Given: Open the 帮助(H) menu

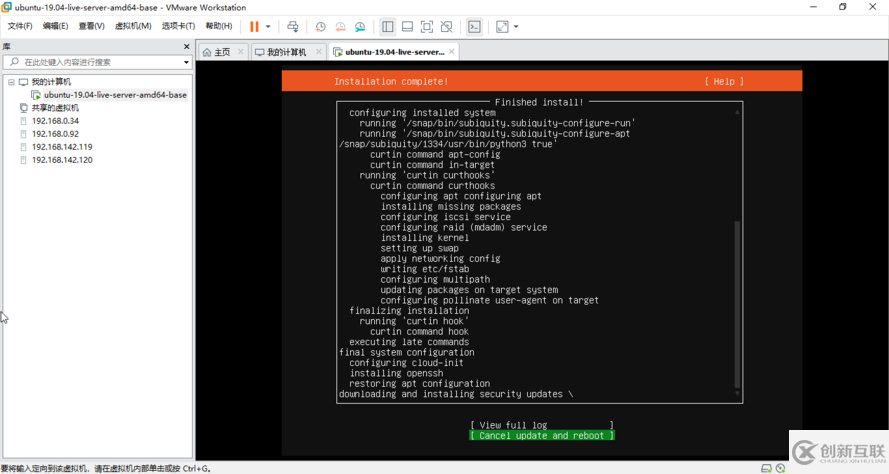Looking at the screenshot, I should point(219,26).
